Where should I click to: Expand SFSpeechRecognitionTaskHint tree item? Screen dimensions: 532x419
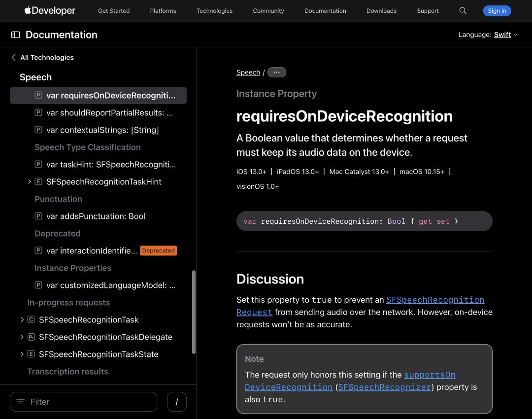pos(30,182)
